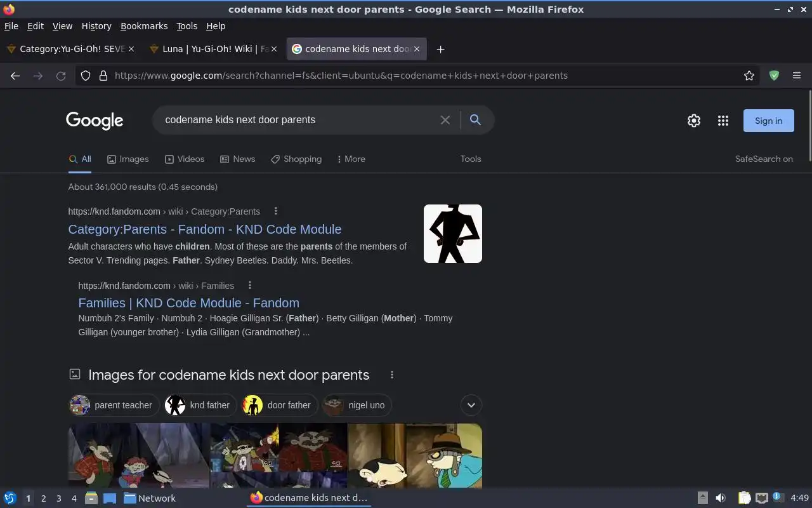Switch to the Luna Yu-Gi-Oh! Wiki tab
This screenshot has height=508, width=812.
click(214, 49)
